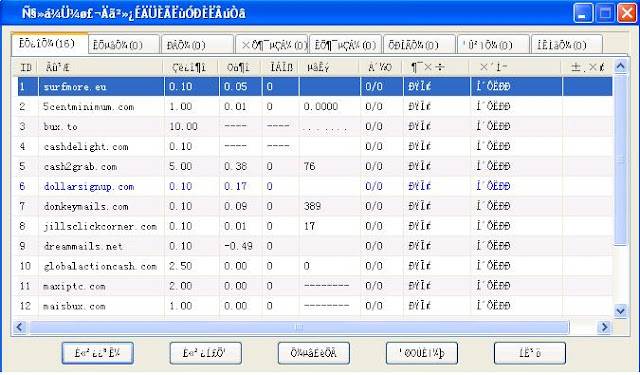The image size is (640, 375).
Task: Click the vertical scrollbar thumb
Action: point(620,160)
